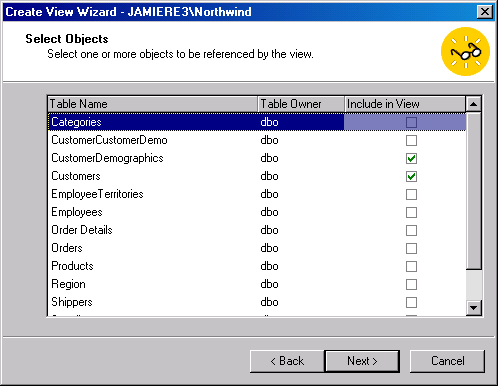Enable CustomerCustomerDemo checkbox

(411, 140)
